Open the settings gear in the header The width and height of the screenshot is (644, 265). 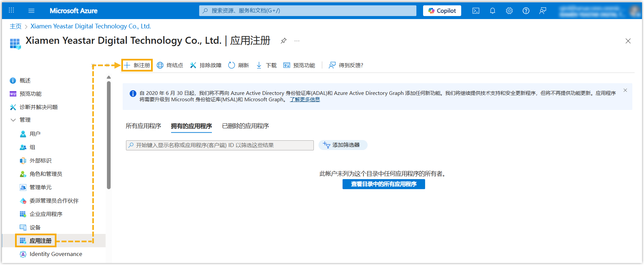(x=509, y=11)
